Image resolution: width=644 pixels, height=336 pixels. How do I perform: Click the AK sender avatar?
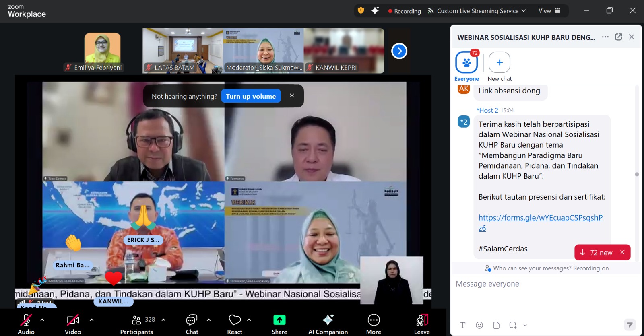coord(464,89)
